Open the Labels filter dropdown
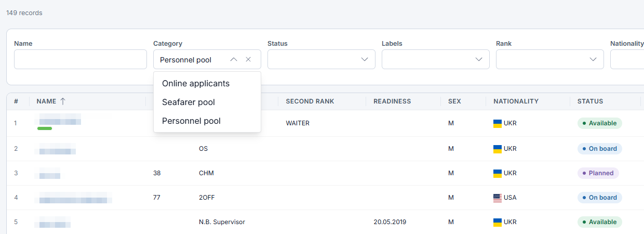Image resolution: width=644 pixels, height=234 pixels. (x=436, y=59)
